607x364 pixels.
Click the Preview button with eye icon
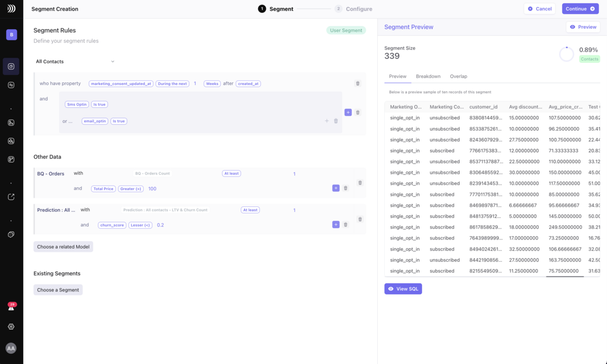click(x=583, y=27)
